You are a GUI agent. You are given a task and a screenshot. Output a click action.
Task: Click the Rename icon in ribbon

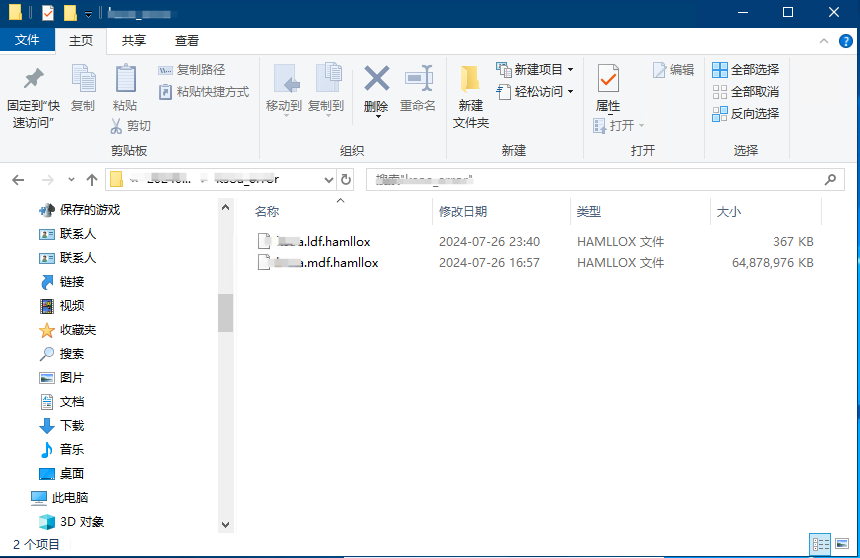click(x=417, y=80)
